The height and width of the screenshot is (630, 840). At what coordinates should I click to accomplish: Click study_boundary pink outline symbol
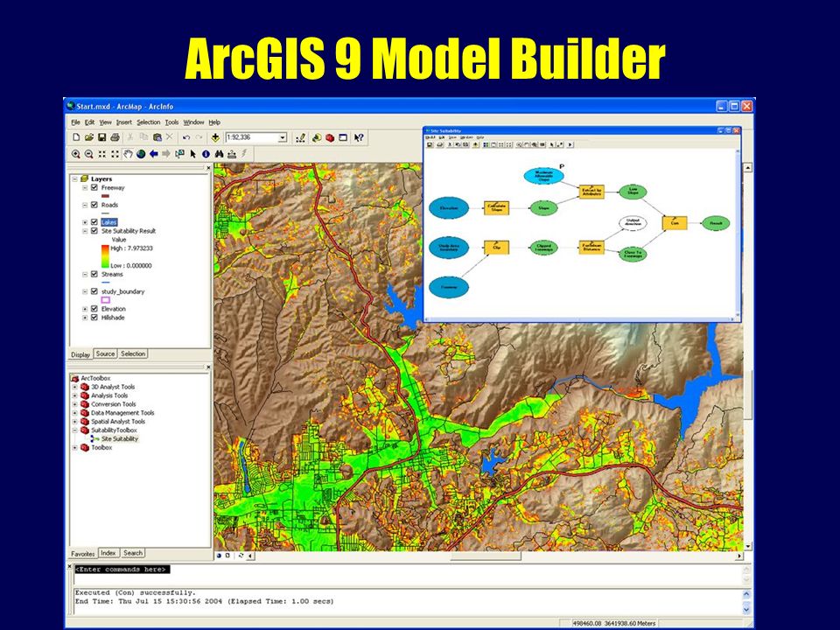point(106,300)
